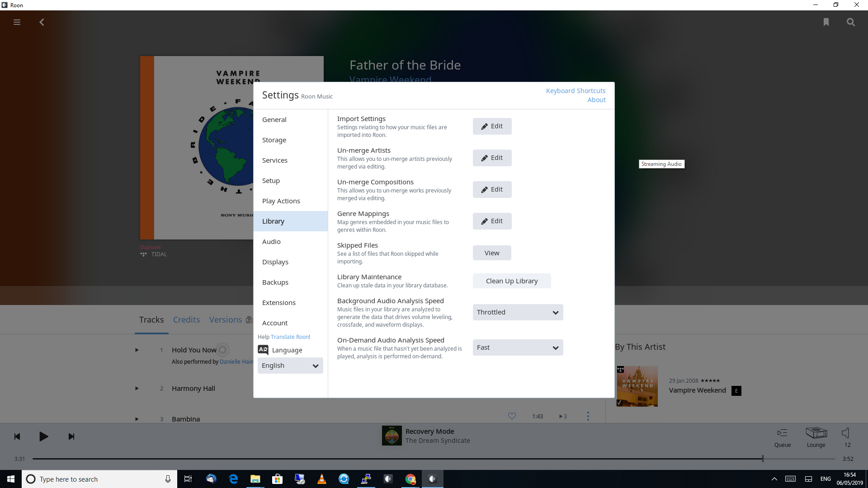Image resolution: width=868 pixels, height=488 pixels.
Task: Expand On-Demand Audio Analysis Speed dropdown
Action: coord(518,347)
